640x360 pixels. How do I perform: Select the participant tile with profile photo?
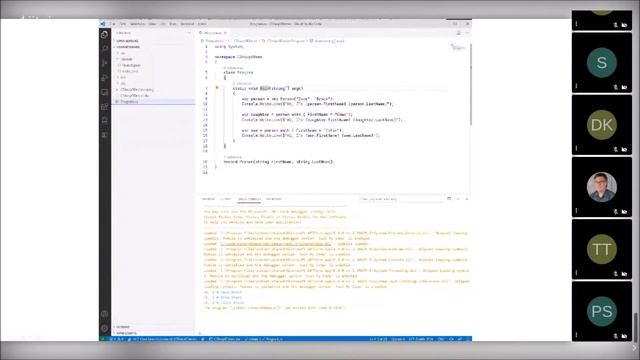click(602, 187)
